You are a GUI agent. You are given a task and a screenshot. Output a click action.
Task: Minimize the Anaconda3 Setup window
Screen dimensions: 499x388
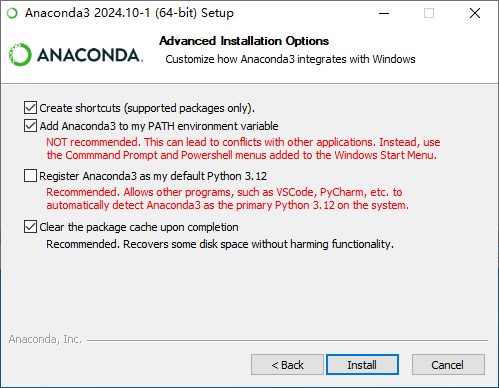(x=384, y=13)
